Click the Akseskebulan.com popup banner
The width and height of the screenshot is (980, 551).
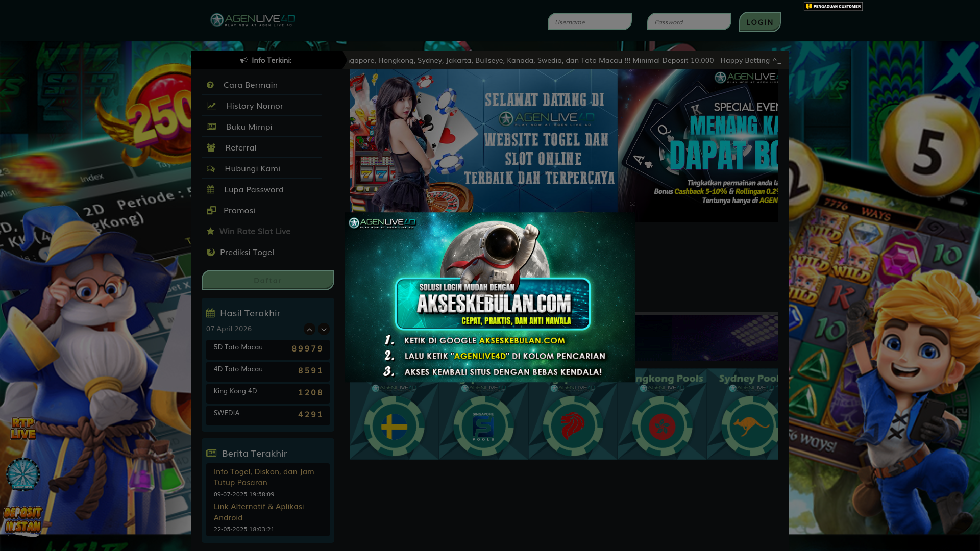490,297
